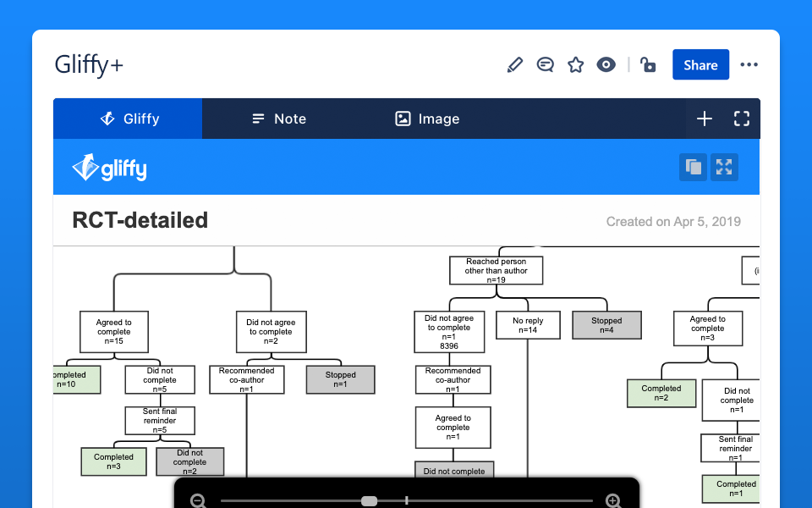
Task: Open the comments icon
Action: (546, 65)
